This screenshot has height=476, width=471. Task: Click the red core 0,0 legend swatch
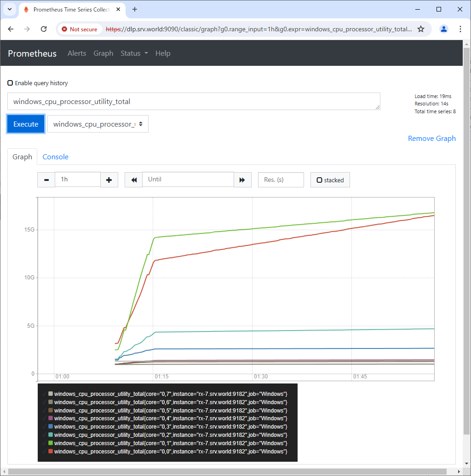click(51, 451)
